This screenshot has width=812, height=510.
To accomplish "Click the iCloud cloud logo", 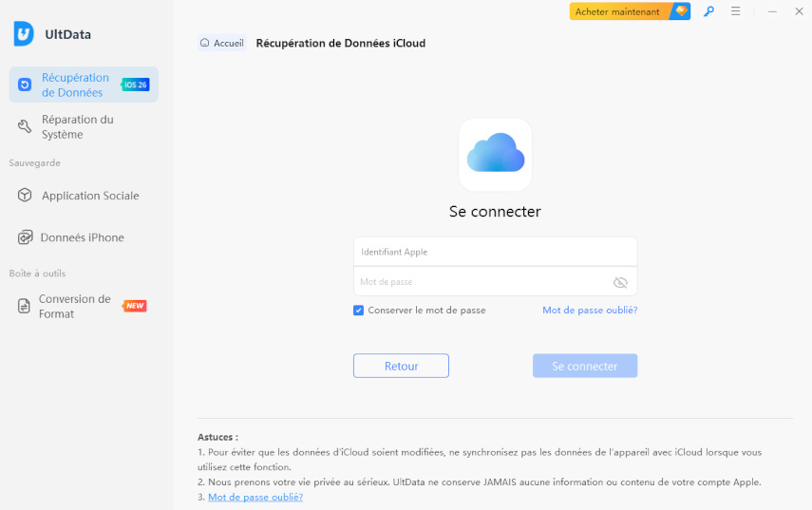I will 495,155.
